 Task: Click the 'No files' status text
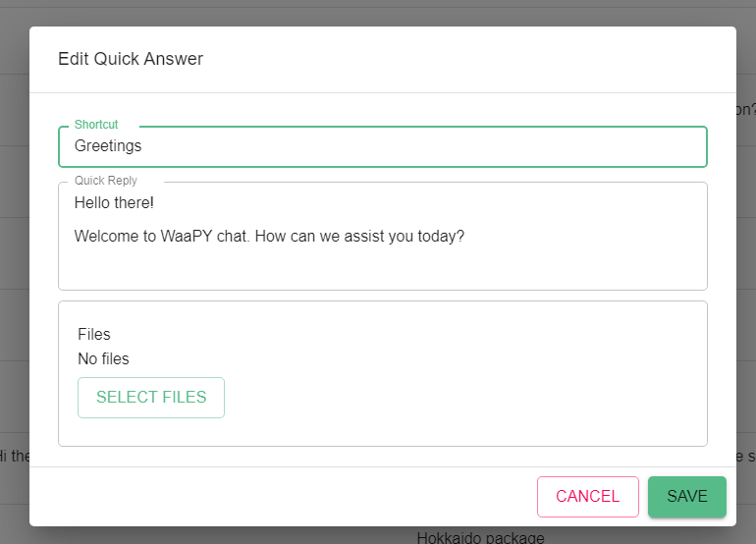point(103,358)
